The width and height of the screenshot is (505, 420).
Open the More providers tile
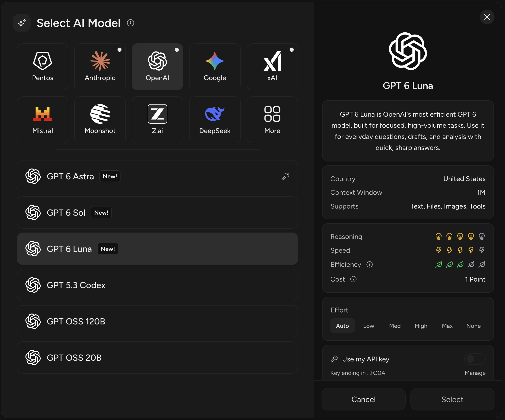[272, 120]
